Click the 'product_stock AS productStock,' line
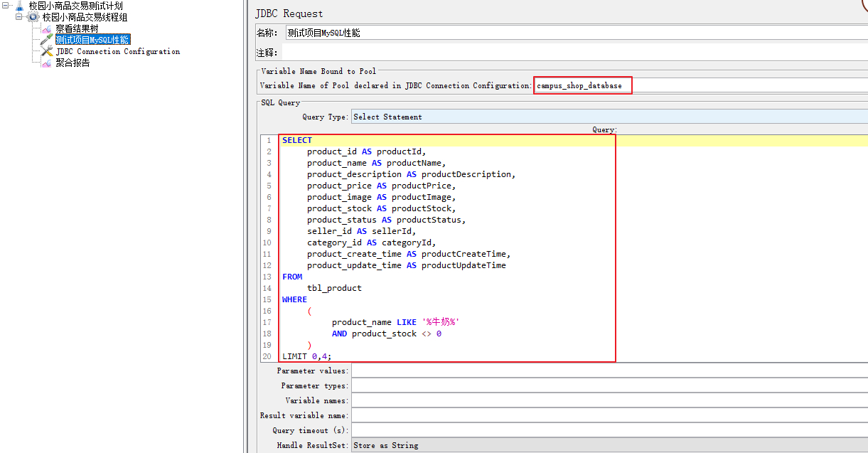 [381, 208]
